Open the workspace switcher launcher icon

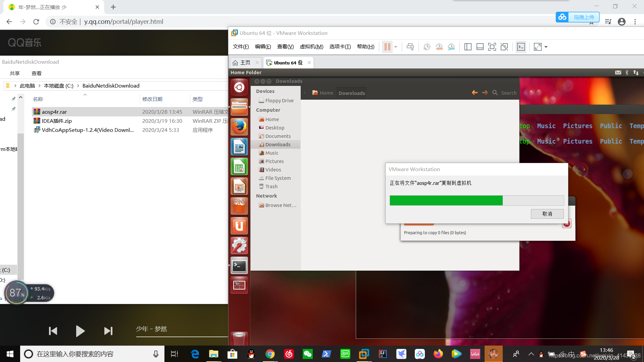239,285
